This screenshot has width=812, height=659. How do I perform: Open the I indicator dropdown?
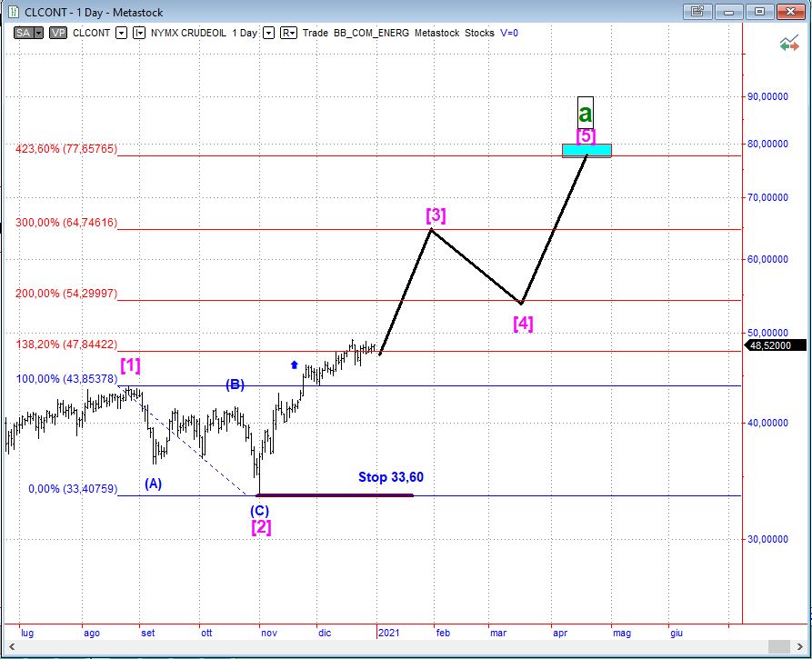(x=139, y=33)
